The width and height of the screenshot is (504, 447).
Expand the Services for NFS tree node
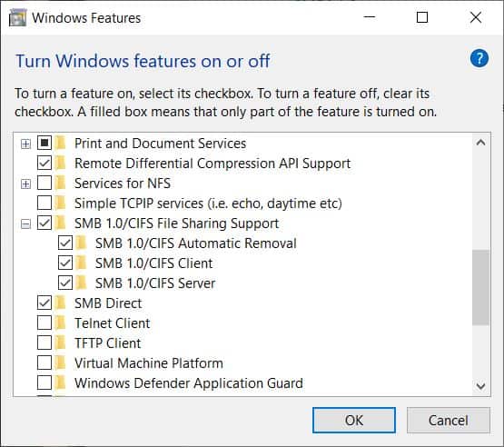click(x=25, y=184)
